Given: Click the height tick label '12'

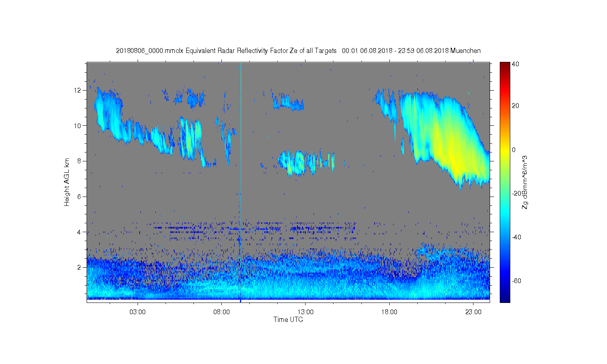Looking at the screenshot, I should [x=78, y=90].
